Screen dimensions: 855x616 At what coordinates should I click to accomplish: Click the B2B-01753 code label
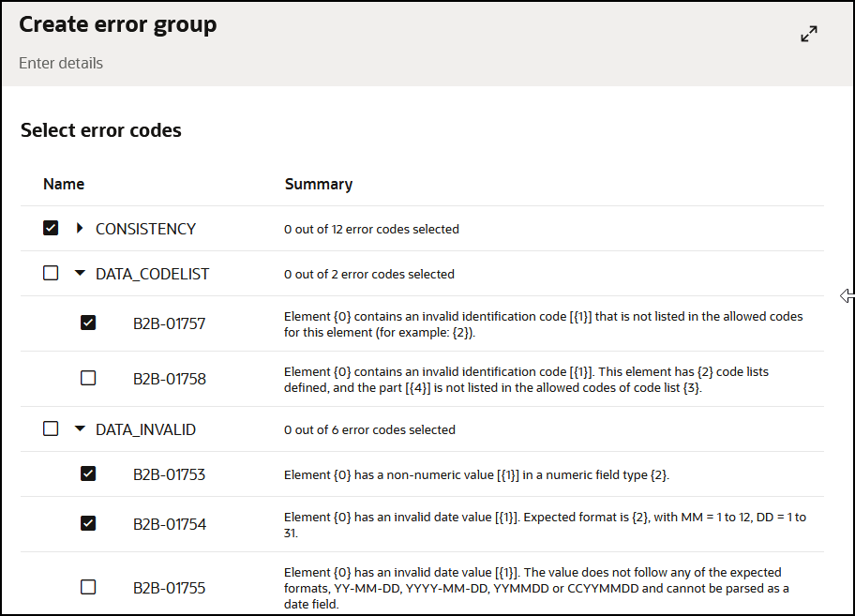169,474
